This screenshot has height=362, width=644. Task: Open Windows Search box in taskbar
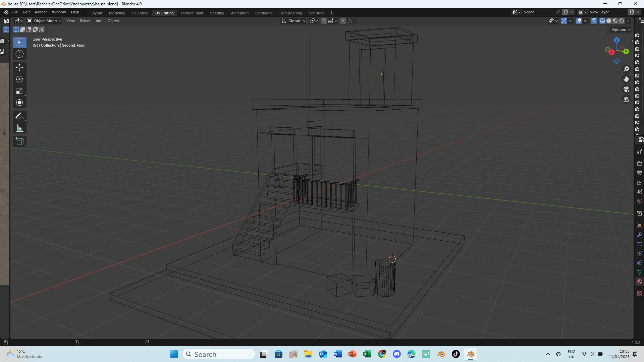tap(219, 354)
